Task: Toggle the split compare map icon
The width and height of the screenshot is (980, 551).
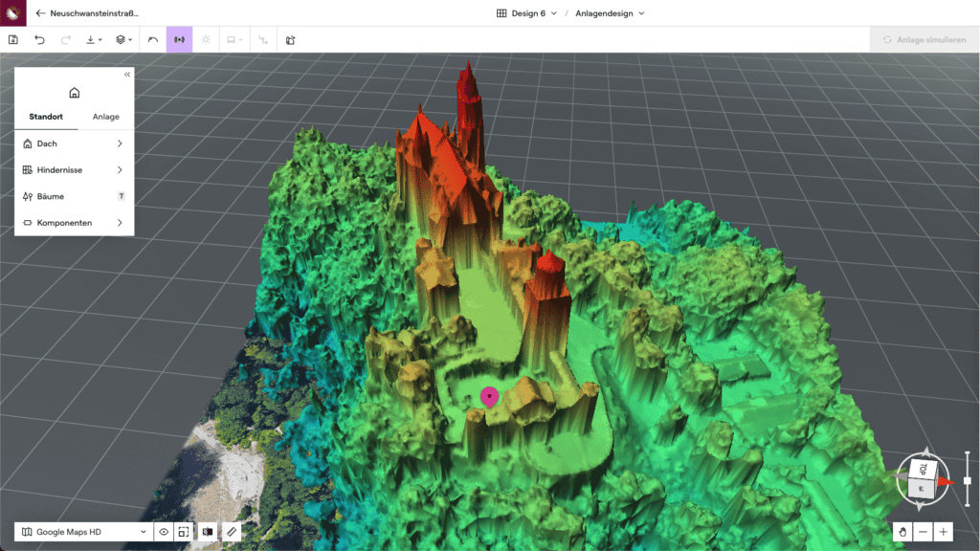Action: point(208,532)
